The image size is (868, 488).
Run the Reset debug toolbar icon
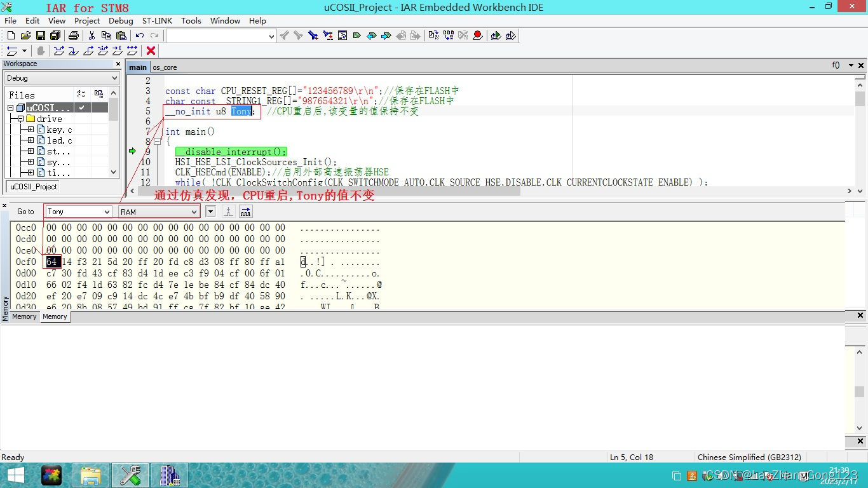click(11, 51)
